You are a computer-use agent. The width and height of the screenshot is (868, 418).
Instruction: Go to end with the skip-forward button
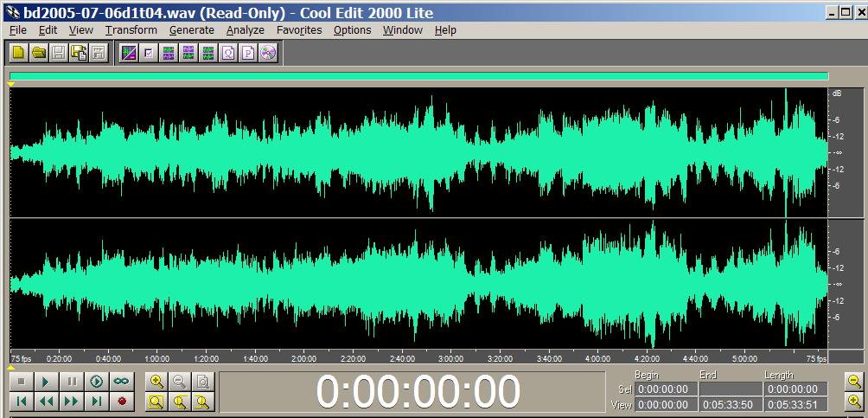point(97,401)
